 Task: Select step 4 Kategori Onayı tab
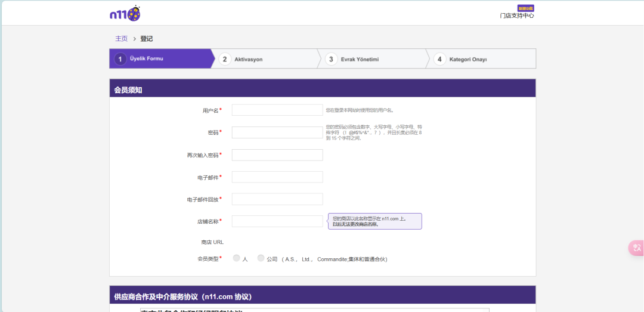click(x=481, y=59)
